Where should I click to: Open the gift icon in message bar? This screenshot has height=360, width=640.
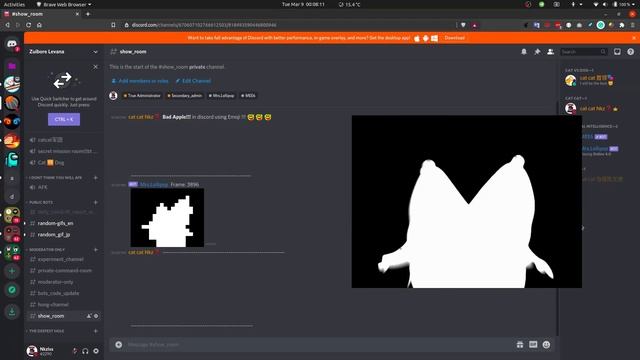(x=520, y=345)
